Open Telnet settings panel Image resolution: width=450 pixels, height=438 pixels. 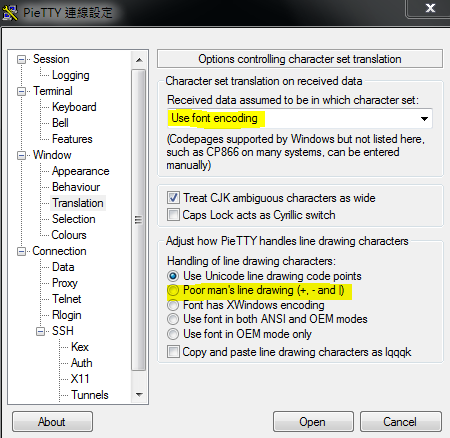point(66,299)
